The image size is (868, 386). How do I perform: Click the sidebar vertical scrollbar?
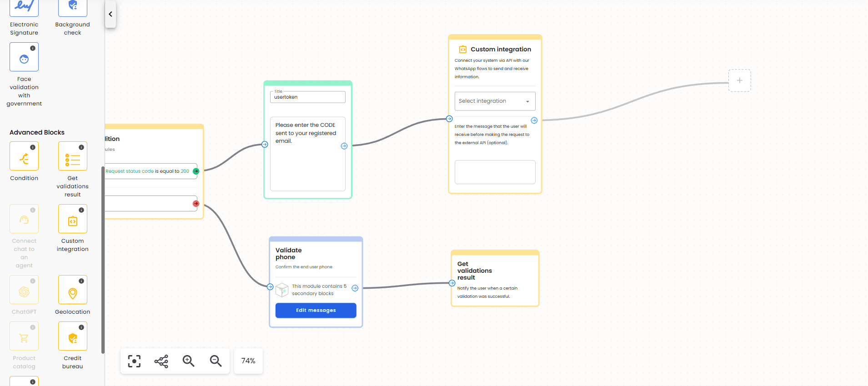103,259
